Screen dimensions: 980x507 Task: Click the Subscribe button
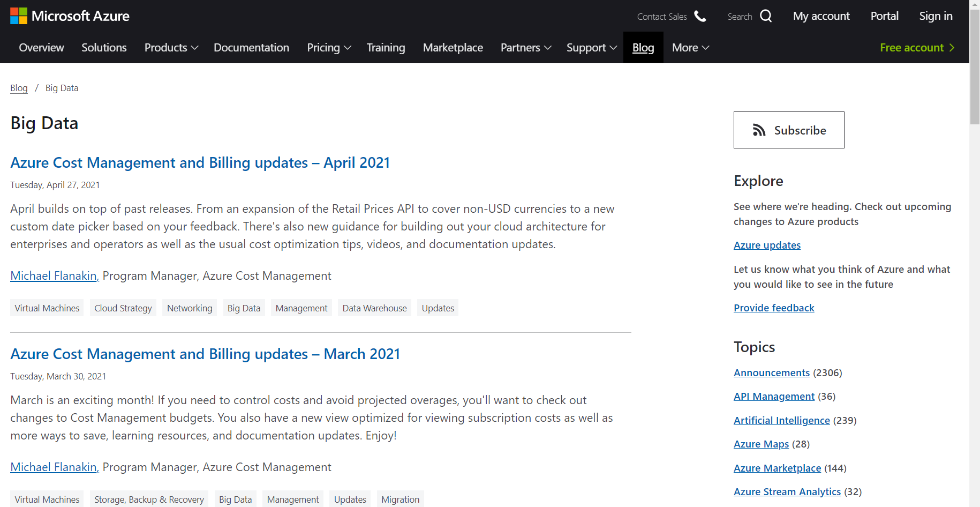(x=789, y=130)
